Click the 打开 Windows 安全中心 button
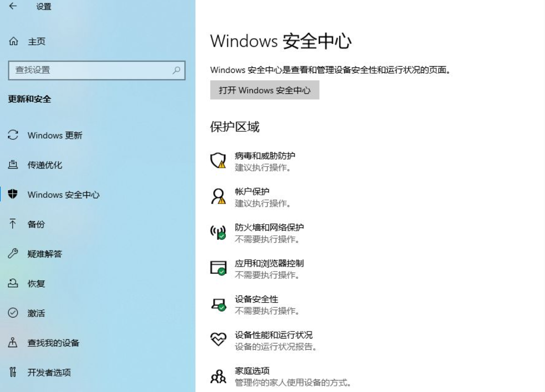Viewport: 545px width, 392px height. point(265,90)
